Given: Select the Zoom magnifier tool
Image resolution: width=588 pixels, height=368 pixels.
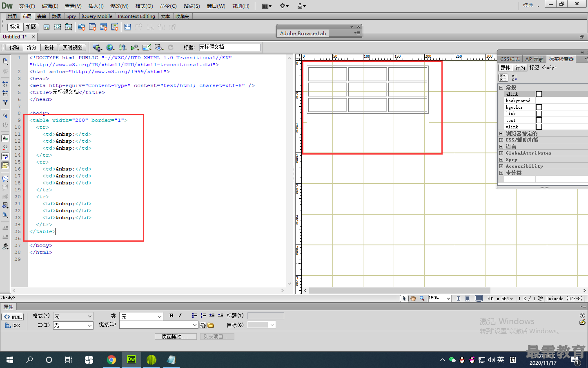Looking at the screenshot, I should point(422,298).
